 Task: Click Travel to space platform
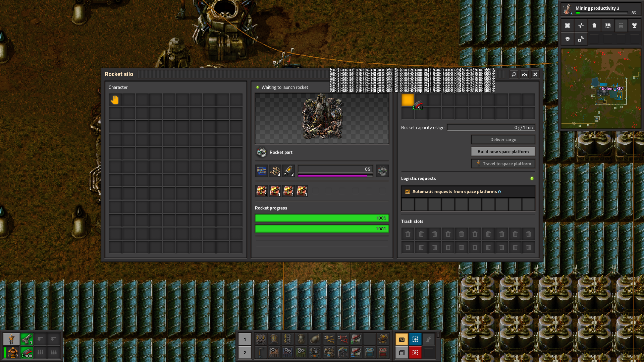[503, 164]
